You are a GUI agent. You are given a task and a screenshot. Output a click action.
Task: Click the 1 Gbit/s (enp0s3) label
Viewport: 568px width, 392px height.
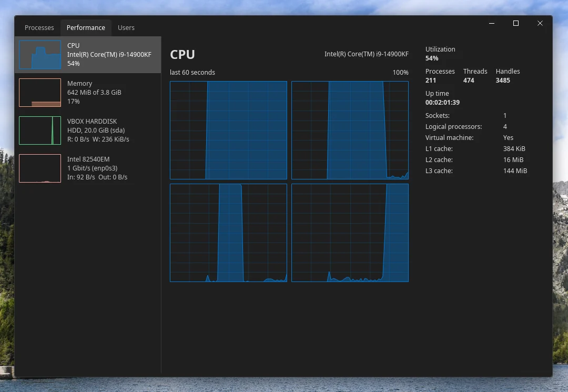pyautogui.click(x=93, y=168)
